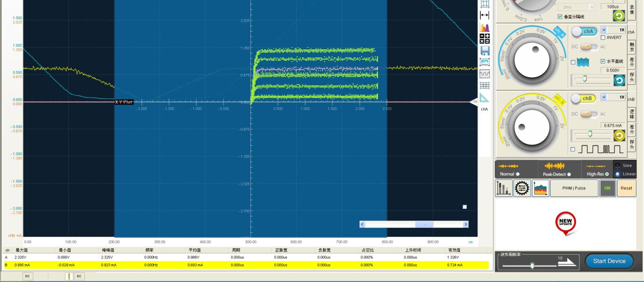Select Sine interpolation radio button
644x282 pixels.
[618, 165]
